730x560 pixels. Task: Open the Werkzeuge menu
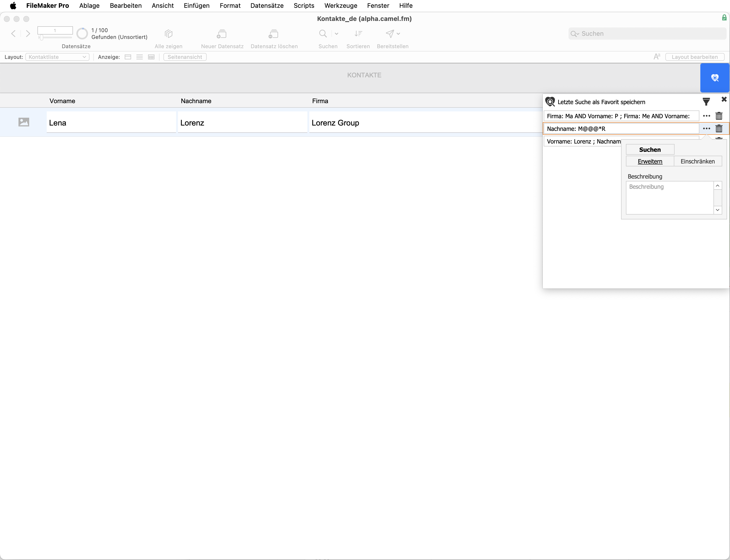(340, 6)
